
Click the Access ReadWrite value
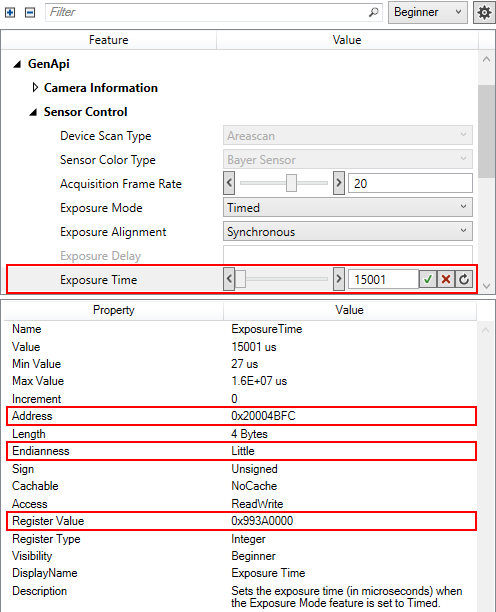[x=257, y=503]
